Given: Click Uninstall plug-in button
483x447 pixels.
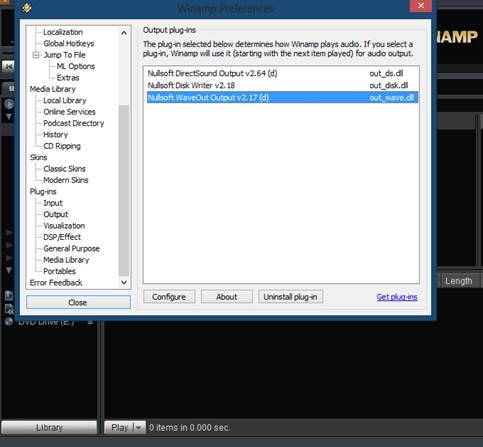Looking at the screenshot, I should click(290, 297).
